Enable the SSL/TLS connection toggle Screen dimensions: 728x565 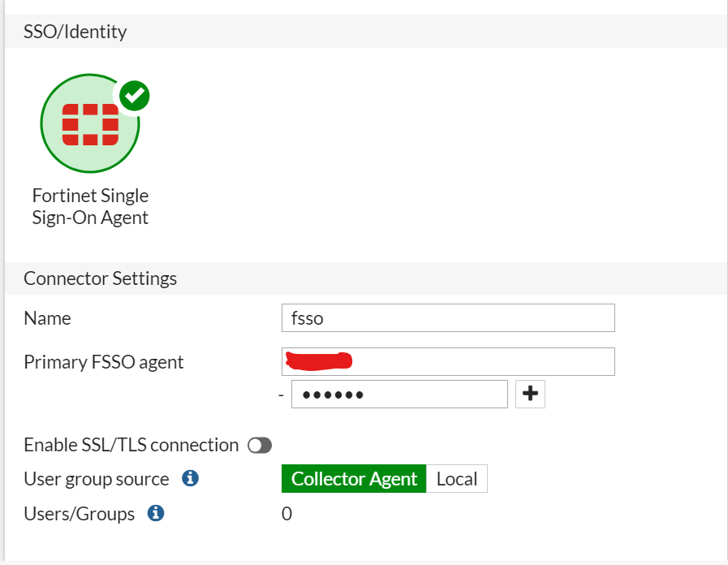[x=260, y=445]
